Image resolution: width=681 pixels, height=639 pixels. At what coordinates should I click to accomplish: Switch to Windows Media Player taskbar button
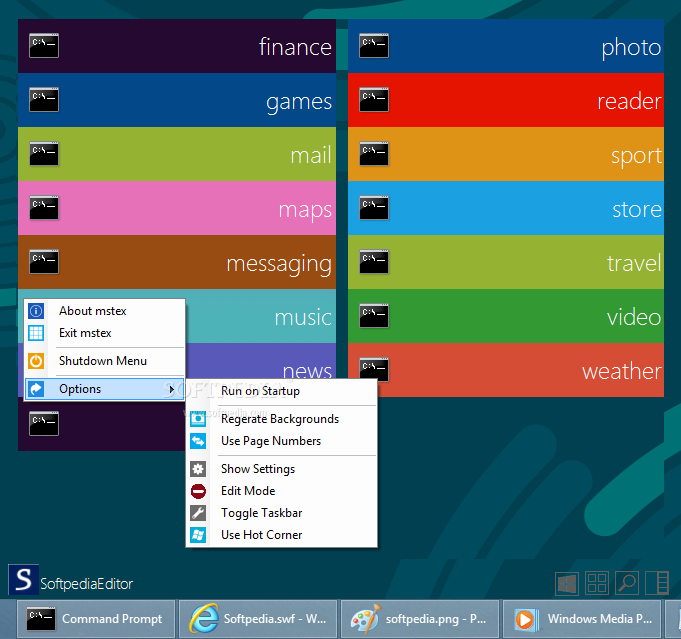pyautogui.click(x=582, y=619)
